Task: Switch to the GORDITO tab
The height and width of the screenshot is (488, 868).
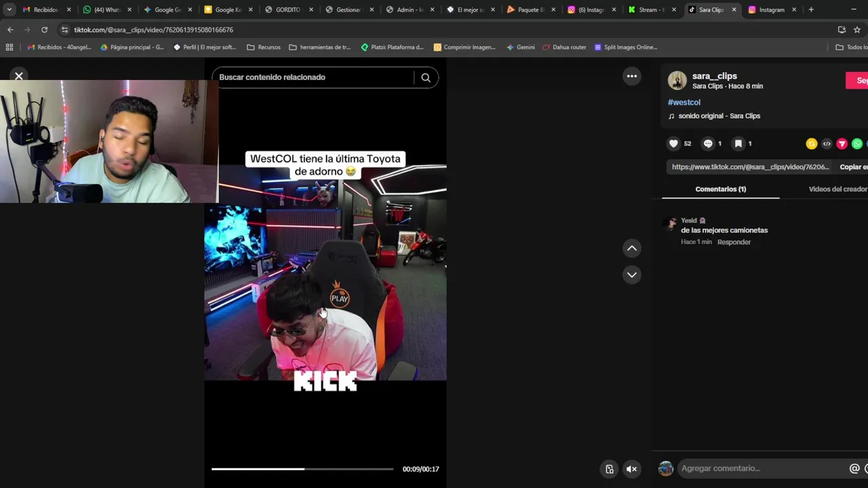Action: (x=288, y=9)
